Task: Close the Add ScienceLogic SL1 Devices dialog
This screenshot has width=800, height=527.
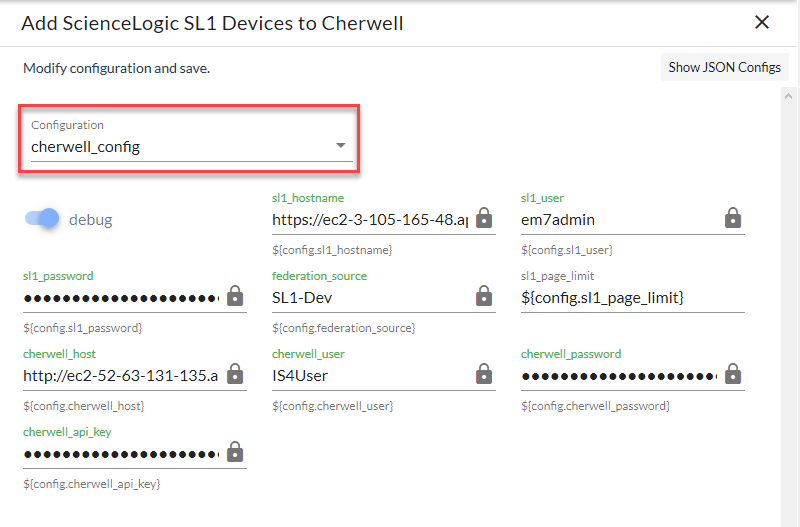Action: point(762,22)
